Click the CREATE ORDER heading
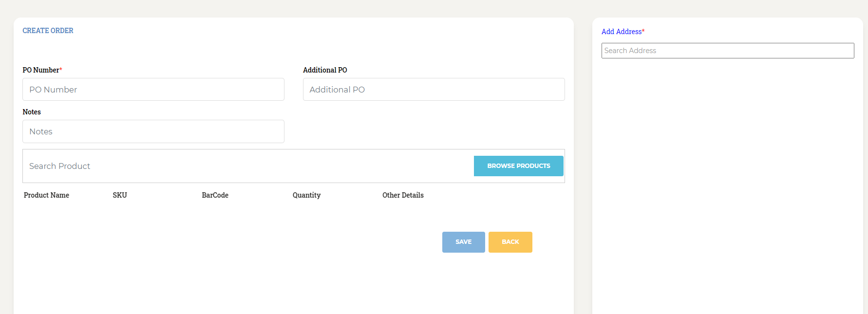The image size is (868, 314). 48,31
